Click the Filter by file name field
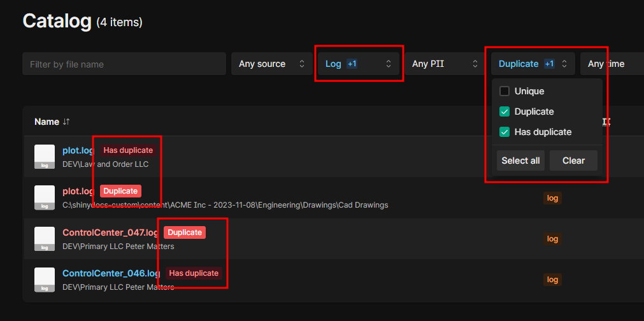Screen dimensions: 644x321 (x=124, y=64)
